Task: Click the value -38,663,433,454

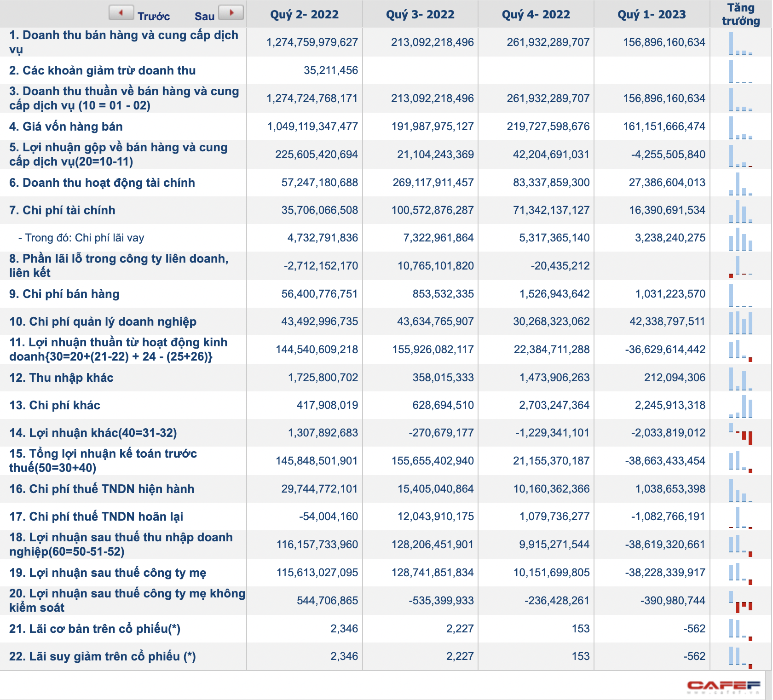Action: pyautogui.click(x=665, y=461)
